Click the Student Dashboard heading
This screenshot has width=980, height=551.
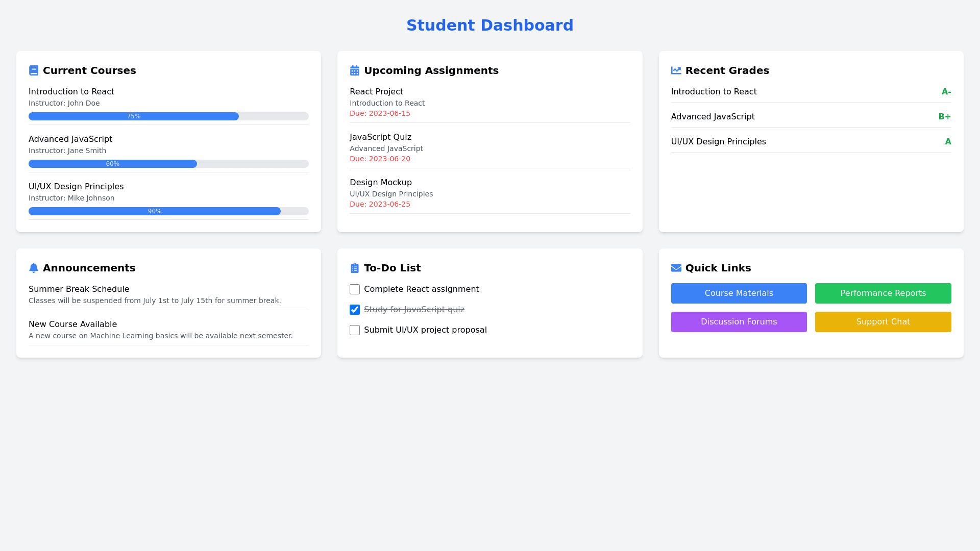(490, 25)
